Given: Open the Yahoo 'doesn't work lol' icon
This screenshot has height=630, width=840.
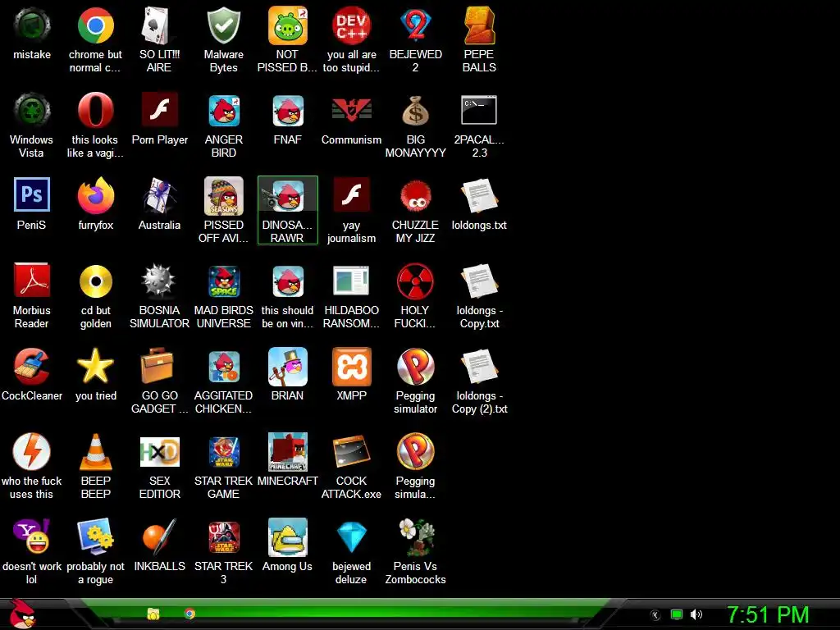Looking at the screenshot, I should point(32,536).
